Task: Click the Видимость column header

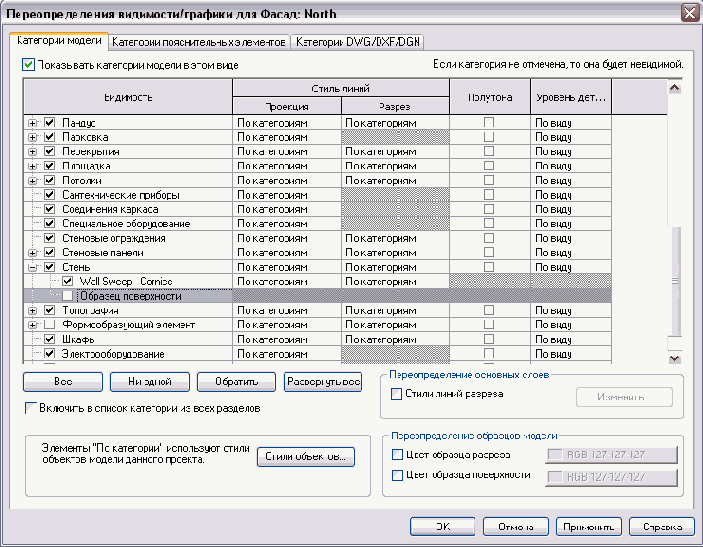Action: pos(128,97)
